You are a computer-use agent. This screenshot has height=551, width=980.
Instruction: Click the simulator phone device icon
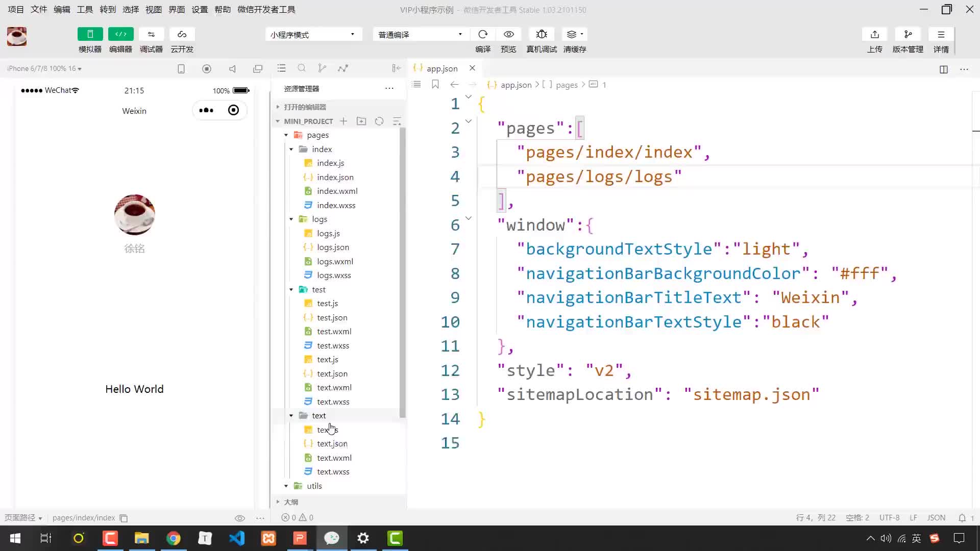coord(181,68)
